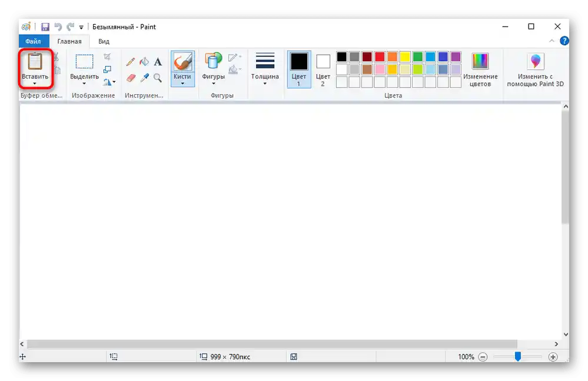The width and height of the screenshot is (588, 381).
Task: Click the zoom out minus button
Action: point(483,357)
